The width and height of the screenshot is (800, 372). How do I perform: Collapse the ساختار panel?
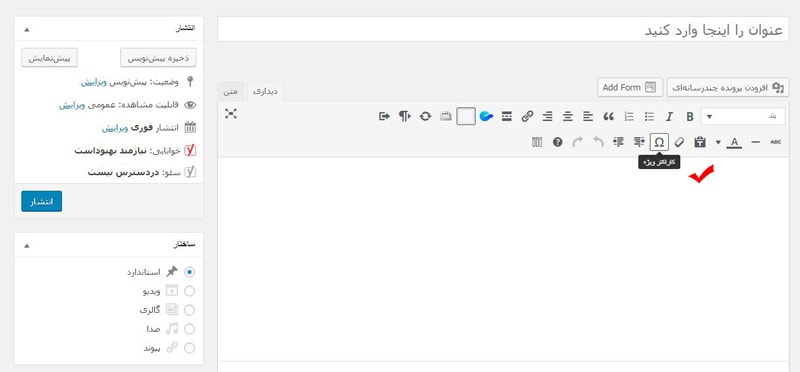[27, 246]
